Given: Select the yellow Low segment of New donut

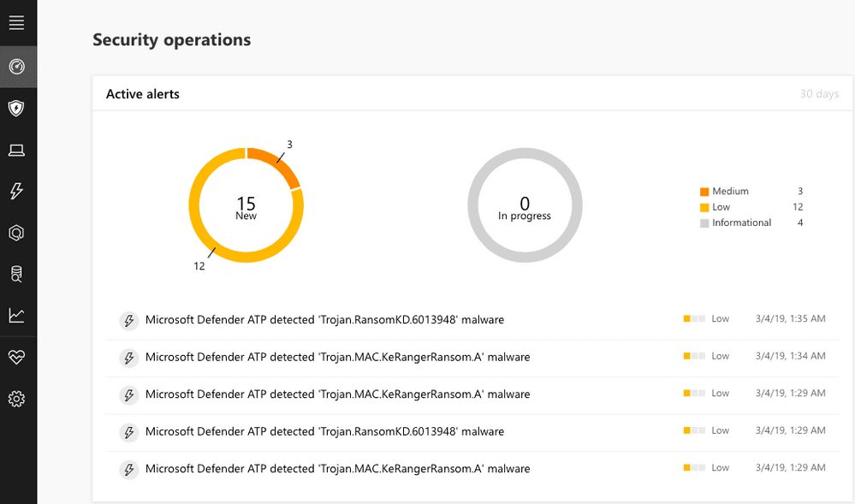Looking at the screenshot, I should click(205, 235).
